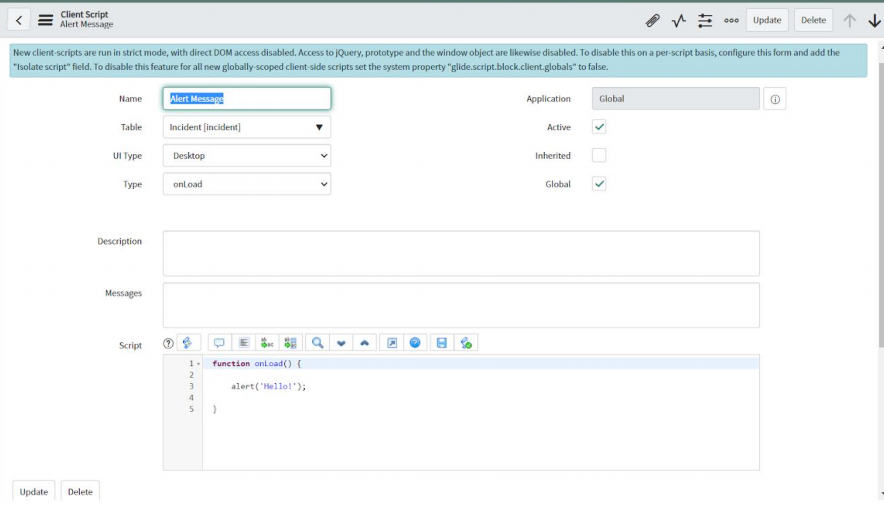884x528 pixels.
Task: Collapse the function at script line 1
Action: 198,364
